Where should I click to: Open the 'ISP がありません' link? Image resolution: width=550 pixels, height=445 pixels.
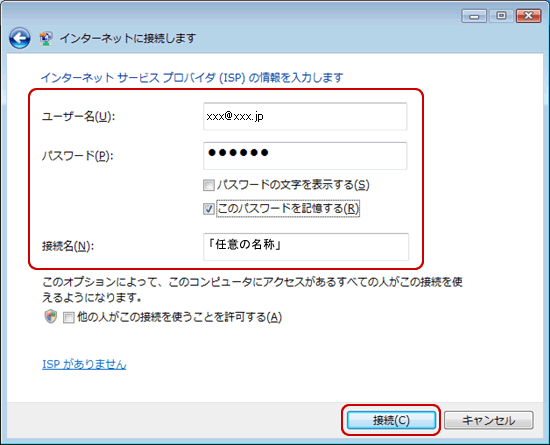[84, 364]
